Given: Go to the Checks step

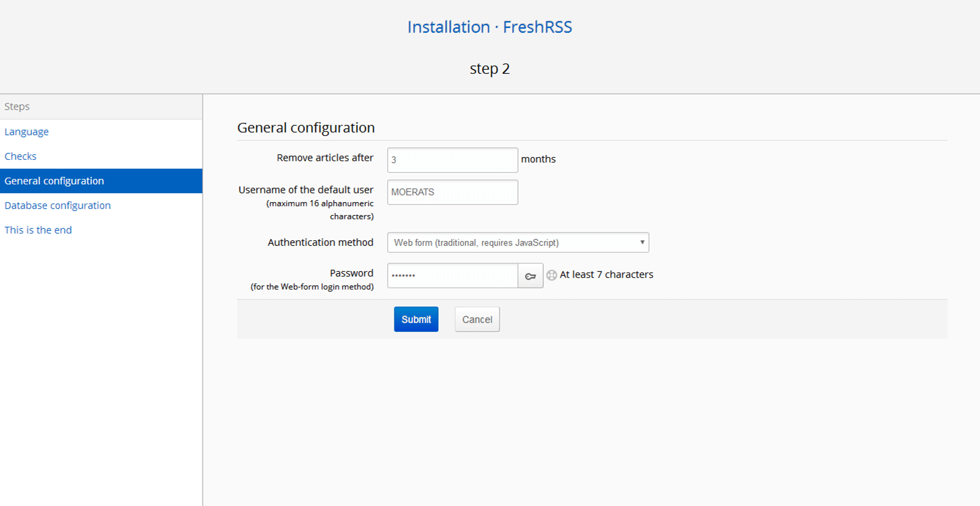Looking at the screenshot, I should (x=20, y=156).
